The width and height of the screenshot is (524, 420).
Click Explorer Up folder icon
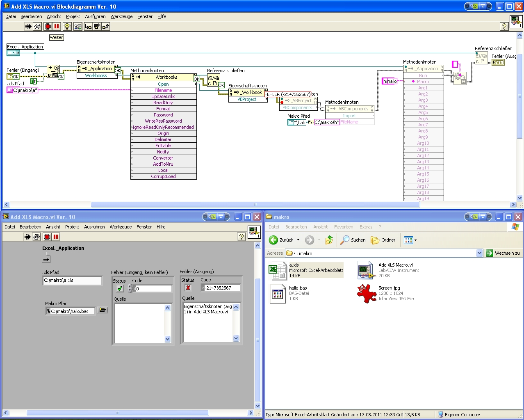(329, 240)
